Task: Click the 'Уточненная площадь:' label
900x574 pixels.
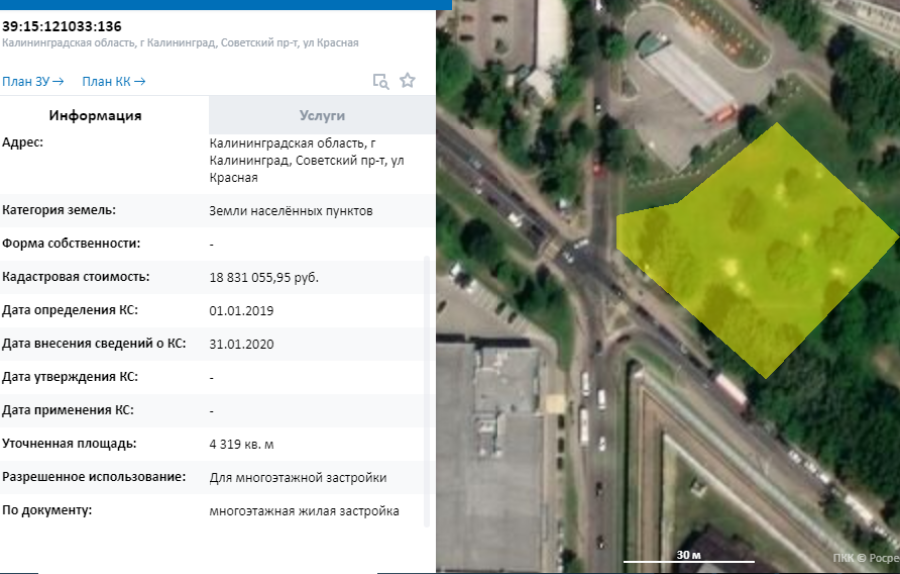Action: 69,443
